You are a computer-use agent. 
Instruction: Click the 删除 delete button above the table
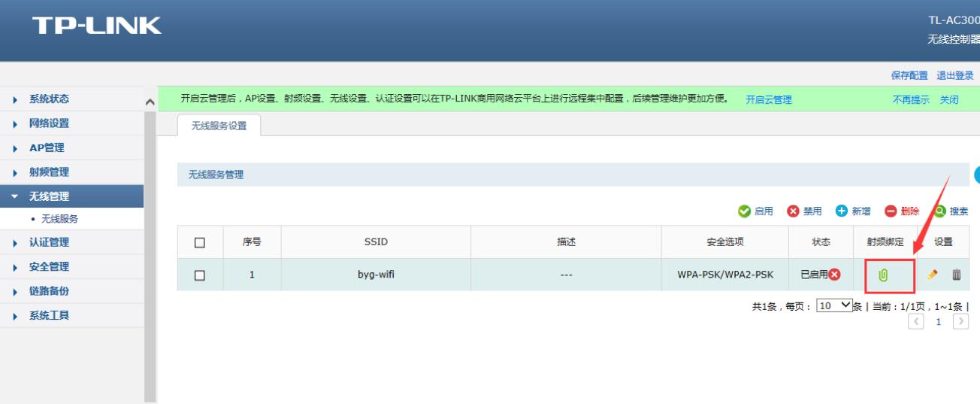click(902, 211)
